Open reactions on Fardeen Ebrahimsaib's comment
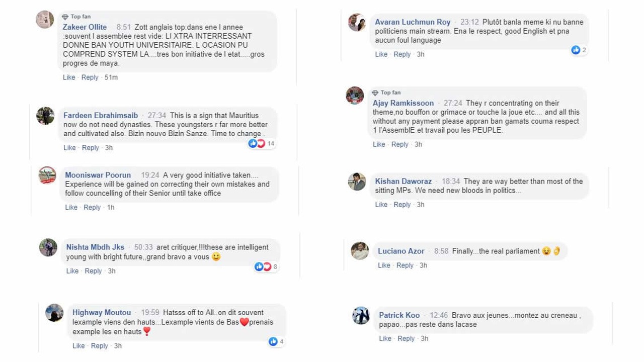The height and width of the screenshot is (362, 644). pos(262,144)
